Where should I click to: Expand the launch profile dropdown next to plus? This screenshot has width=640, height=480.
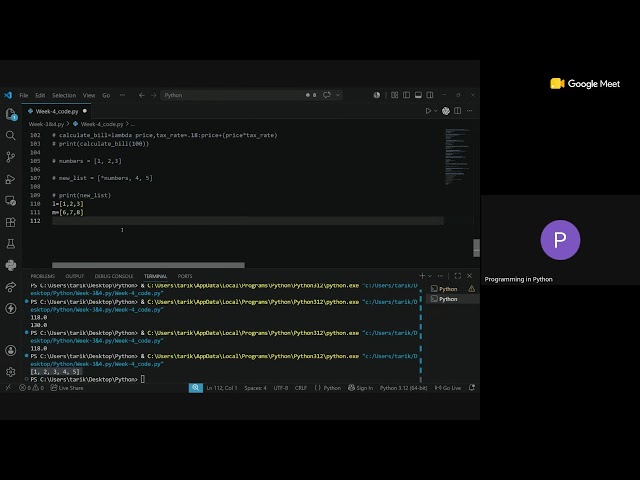tap(430, 276)
